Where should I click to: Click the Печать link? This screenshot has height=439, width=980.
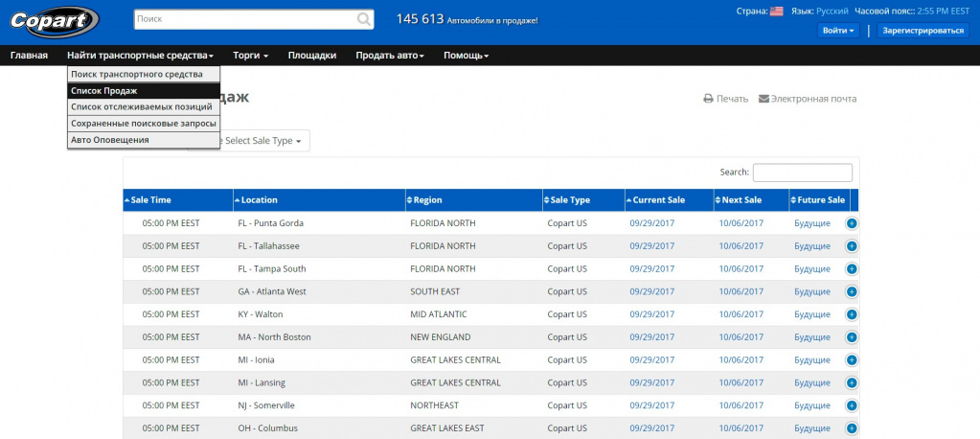[x=732, y=99]
